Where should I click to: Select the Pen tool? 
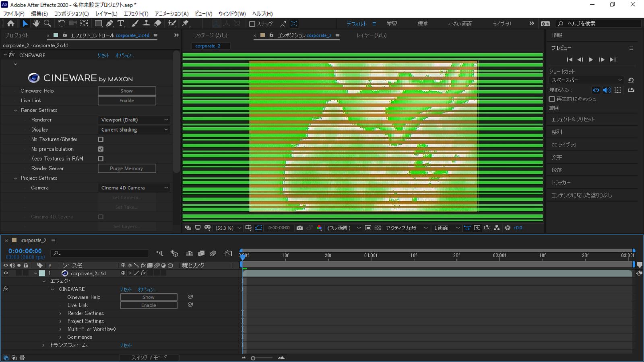pyautogui.click(x=109, y=23)
